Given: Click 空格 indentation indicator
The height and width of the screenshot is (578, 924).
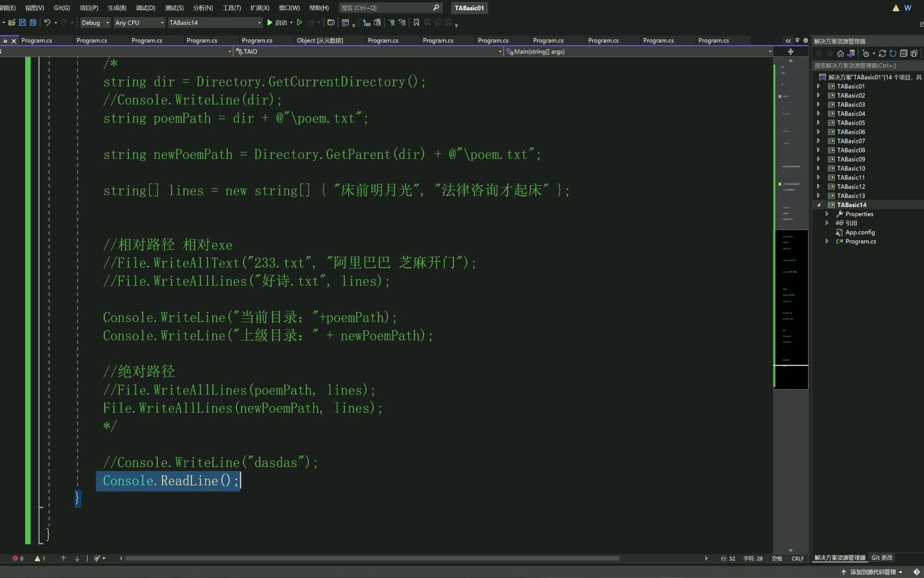Looking at the screenshot, I should coord(777,558).
